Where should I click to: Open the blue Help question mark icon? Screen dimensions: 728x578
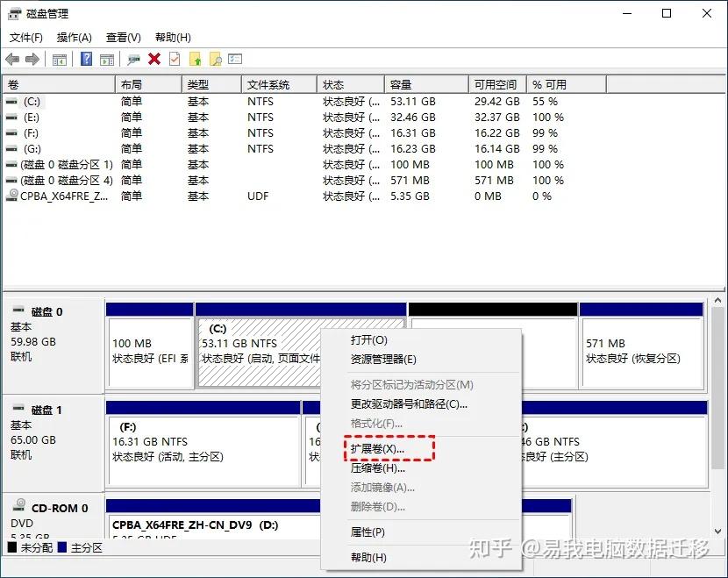86,59
